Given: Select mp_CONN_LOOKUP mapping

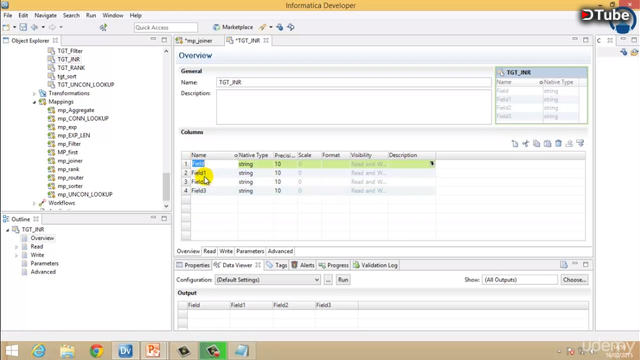Looking at the screenshot, I should 83,119.
